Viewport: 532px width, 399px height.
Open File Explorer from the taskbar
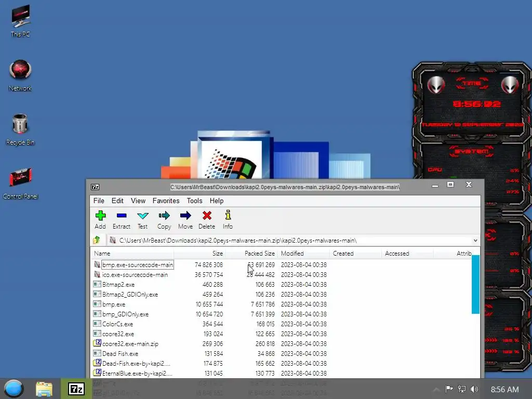click(x=44, y=389)
